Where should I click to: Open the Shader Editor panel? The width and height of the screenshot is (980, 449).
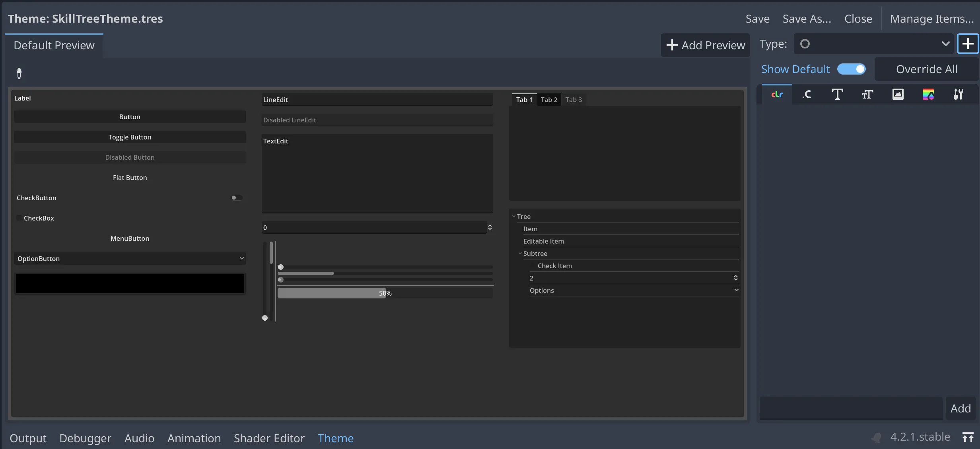269,438
